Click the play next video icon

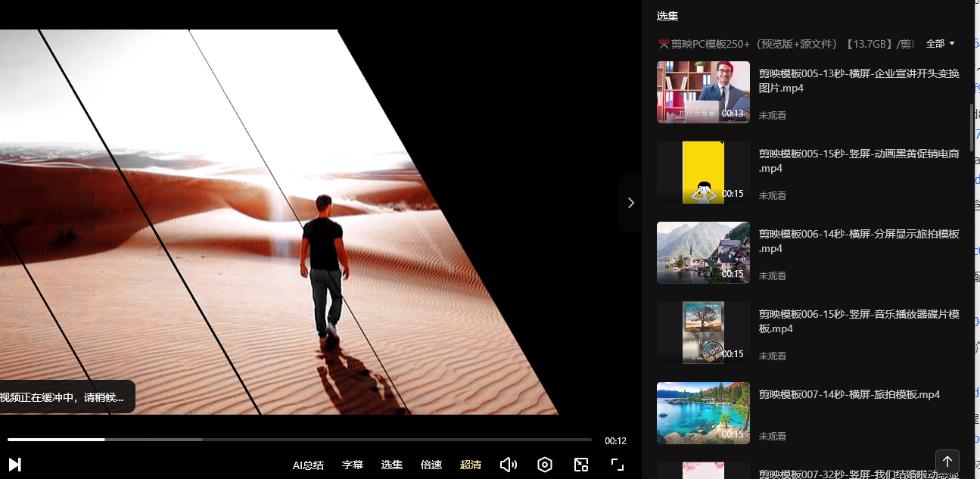(14, 465)
